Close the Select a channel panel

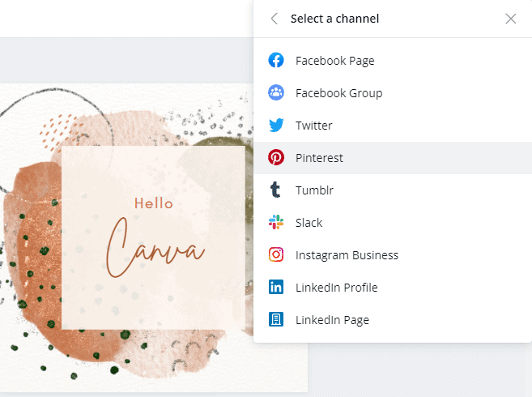tap(510, 19)
